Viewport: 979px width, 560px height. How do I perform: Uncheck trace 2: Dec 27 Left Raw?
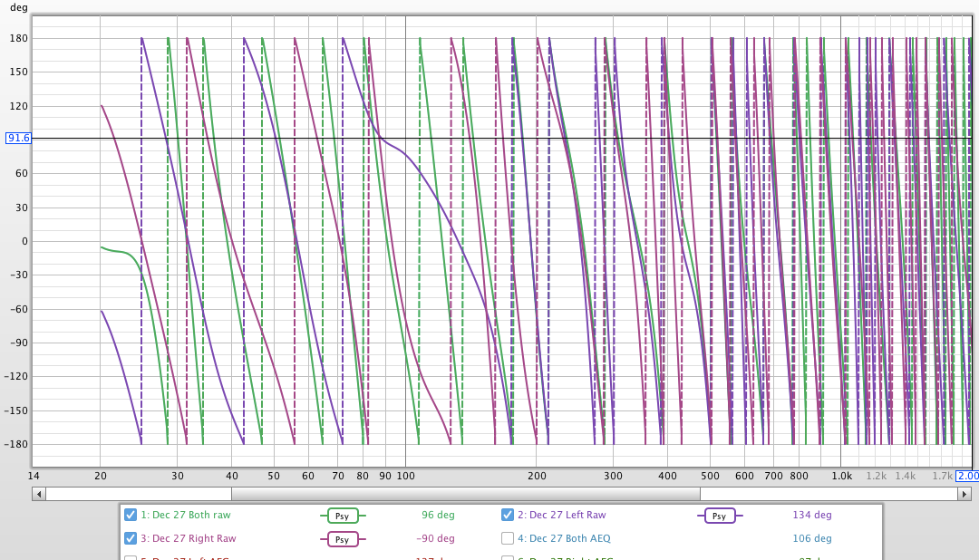tap(507, 515)
